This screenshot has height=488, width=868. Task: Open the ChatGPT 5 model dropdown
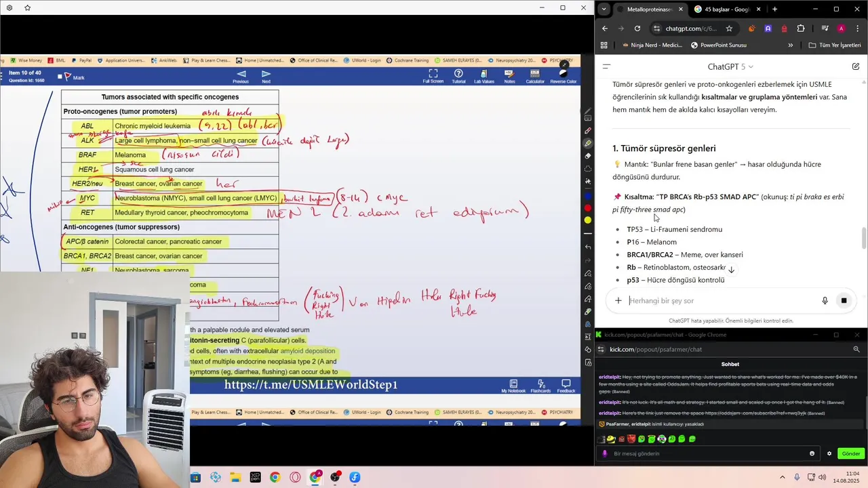point(730,66)
